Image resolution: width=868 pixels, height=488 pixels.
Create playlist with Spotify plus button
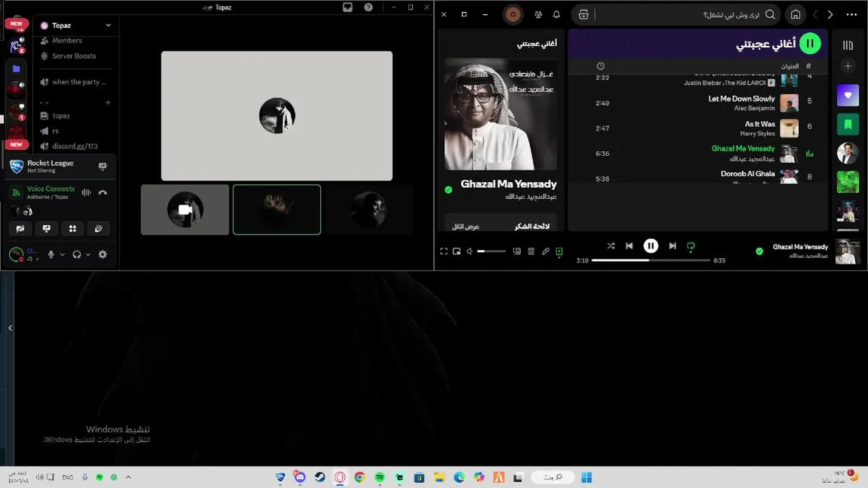(x=848, y=66)
